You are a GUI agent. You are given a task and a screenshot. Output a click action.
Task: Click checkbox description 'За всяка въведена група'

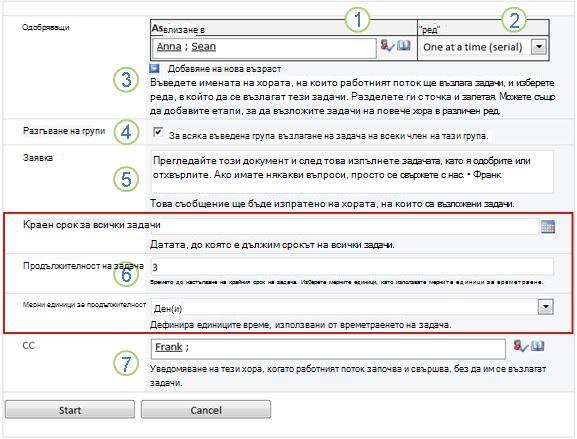pyautogui.click(x=222, y=136)
